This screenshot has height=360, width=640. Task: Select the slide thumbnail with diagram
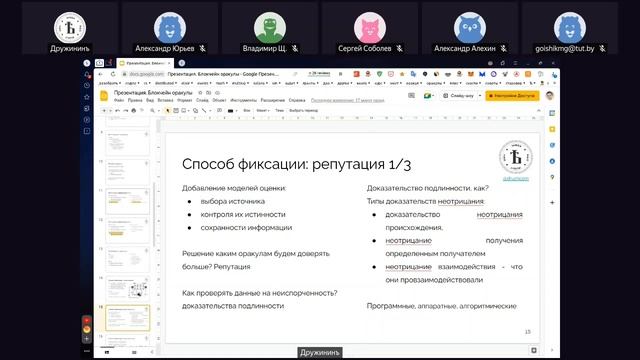128,288
